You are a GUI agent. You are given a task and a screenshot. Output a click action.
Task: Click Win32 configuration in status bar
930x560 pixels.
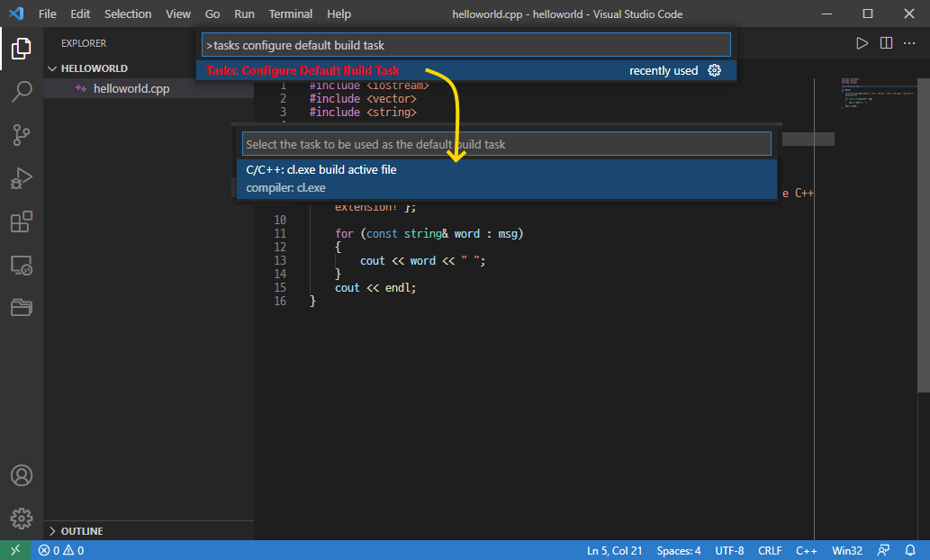pyautogui.click(x=847, y=550)
